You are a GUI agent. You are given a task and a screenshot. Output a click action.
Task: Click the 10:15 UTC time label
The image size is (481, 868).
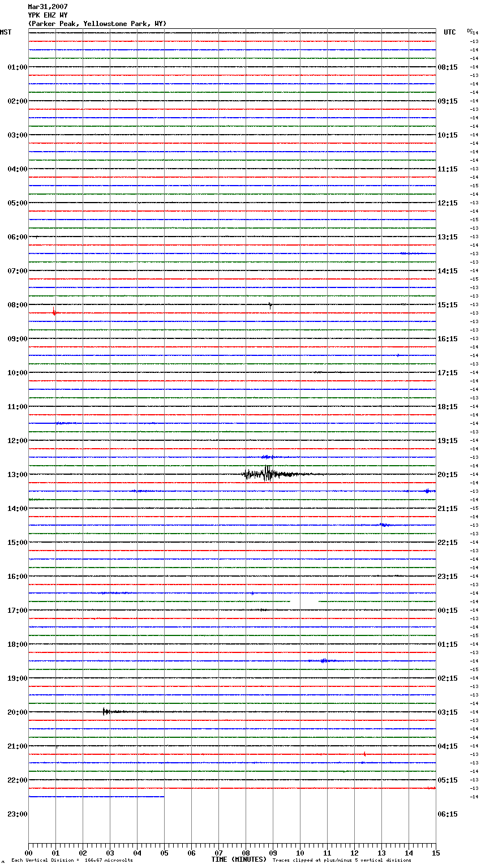click(448, 135)
